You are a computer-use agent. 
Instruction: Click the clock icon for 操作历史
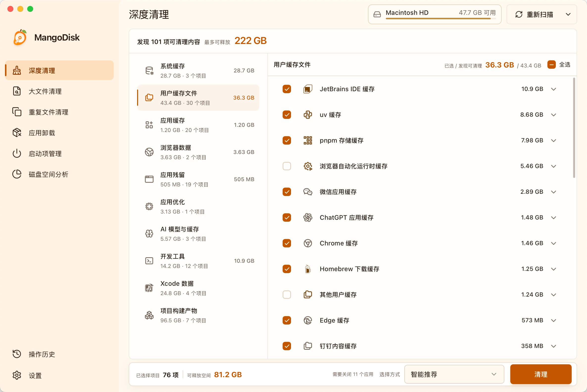pos(17,354)
